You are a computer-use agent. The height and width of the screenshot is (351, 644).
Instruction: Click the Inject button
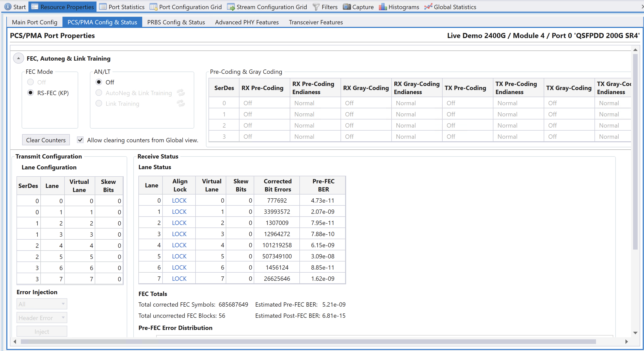pos(42,331)
